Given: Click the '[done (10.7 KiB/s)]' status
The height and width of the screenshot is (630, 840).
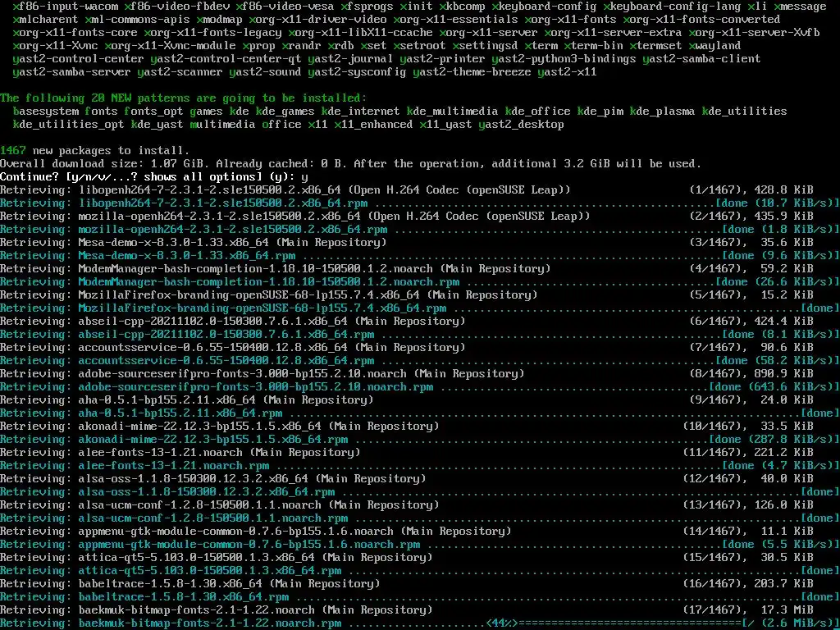Looking at the screenshot, I should click(x=778, y=203).
